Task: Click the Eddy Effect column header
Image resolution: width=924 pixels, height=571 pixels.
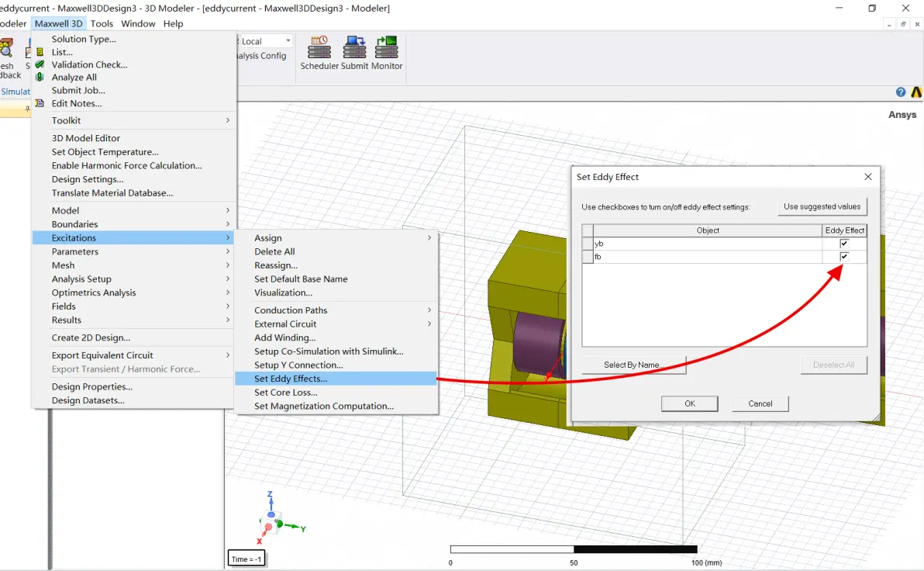Action: click(x=844, y=230)
